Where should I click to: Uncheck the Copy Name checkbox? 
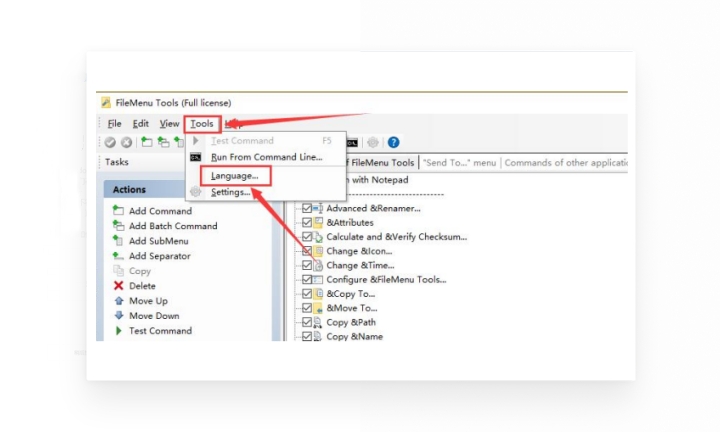tap(307, 337)
